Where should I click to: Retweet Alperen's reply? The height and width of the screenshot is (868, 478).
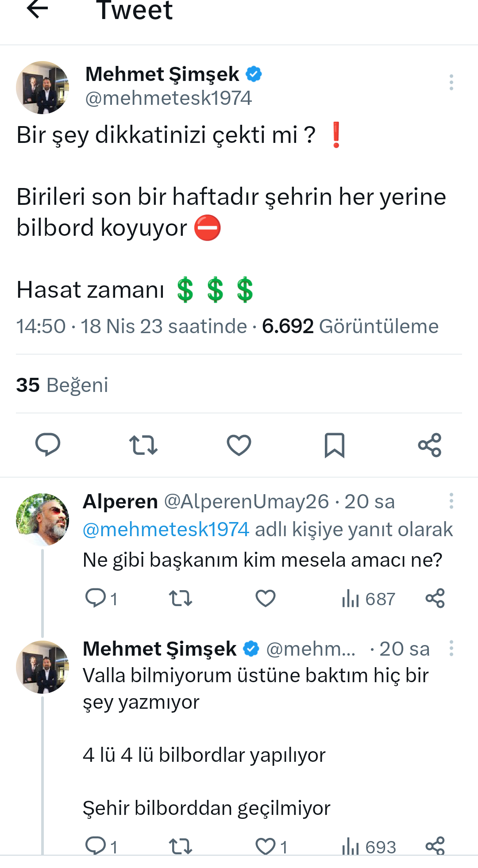181,599
